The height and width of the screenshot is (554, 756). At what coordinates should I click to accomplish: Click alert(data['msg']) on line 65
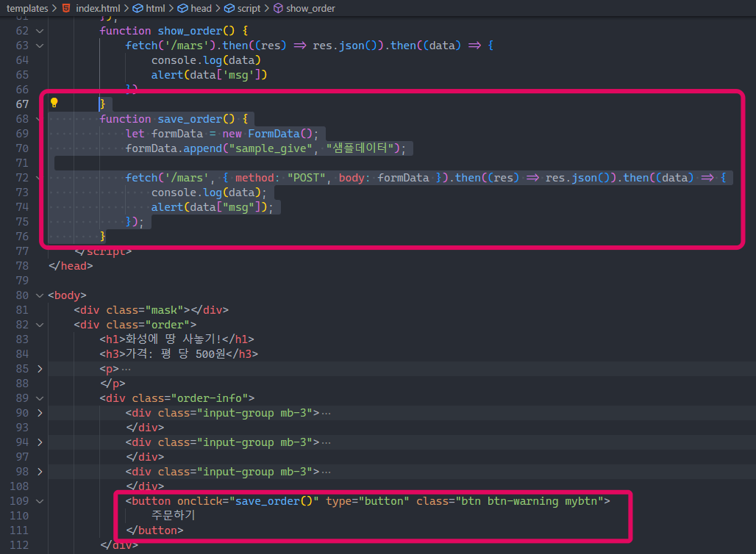[x=209, y=75]
